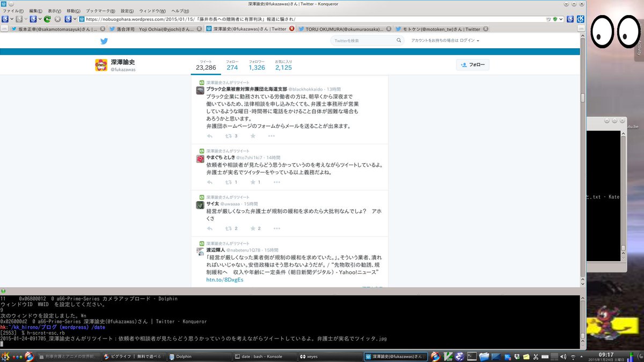Click the clear-location icon beside the shield
Screen dimensions: 644x362
tap(548, 19)
